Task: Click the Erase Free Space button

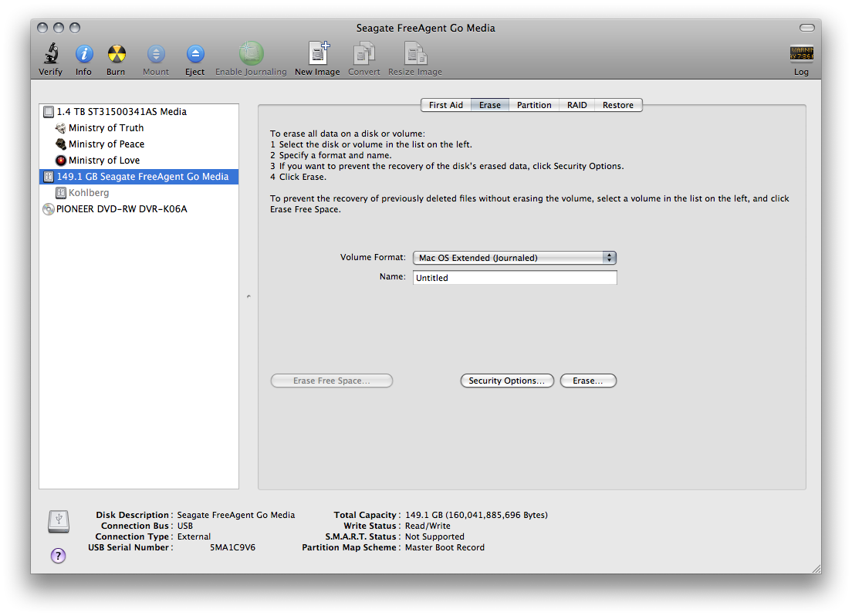Action: pos(331,381)
